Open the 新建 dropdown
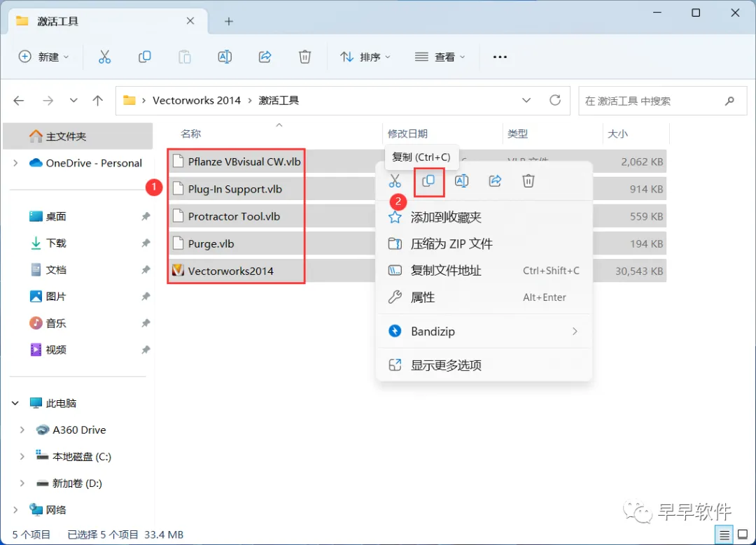 click(x=44, y=57)
